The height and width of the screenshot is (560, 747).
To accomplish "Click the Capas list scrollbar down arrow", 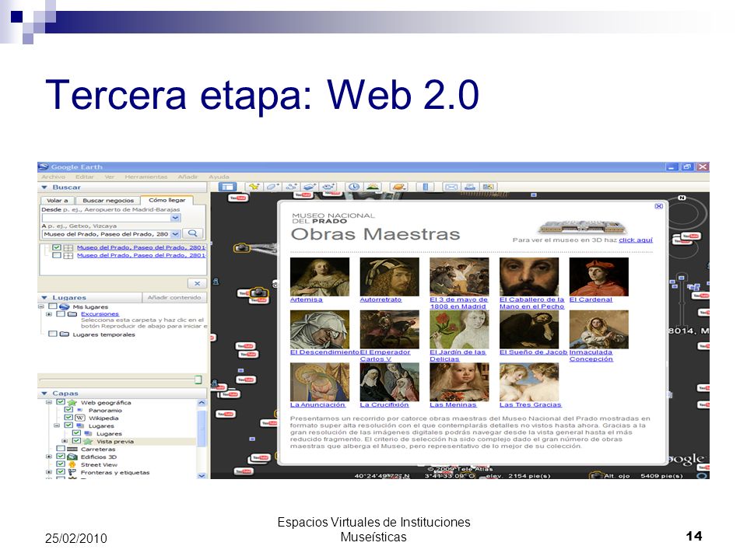I will tap(202, 475).
